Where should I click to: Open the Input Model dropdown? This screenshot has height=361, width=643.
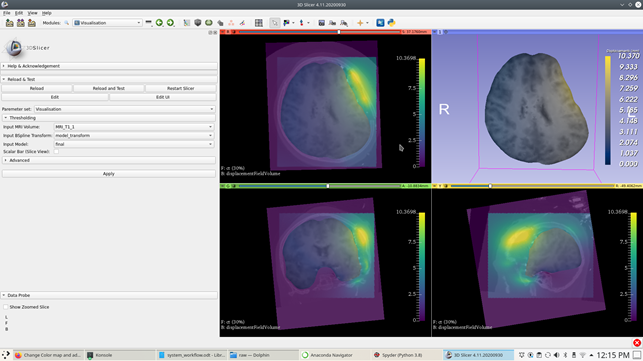tap(134, 144)
